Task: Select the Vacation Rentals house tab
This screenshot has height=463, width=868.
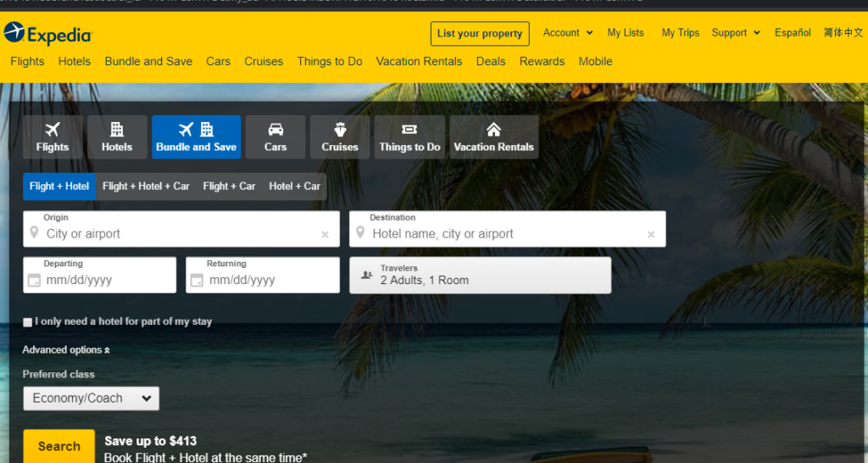Action: pyautogui.click(x=494, y=137)
